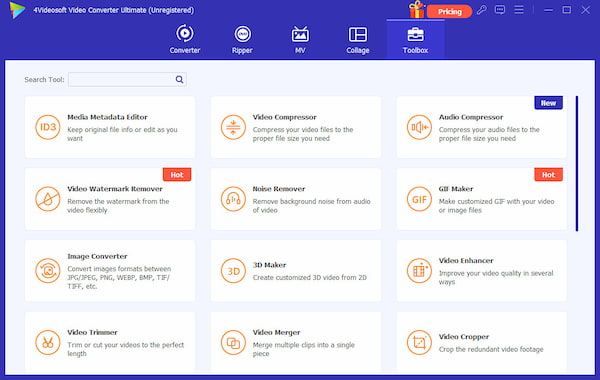Image resolution: width=600 pixels, height=380 pixels.
Task: Click 'Compress your audio files to the' description
Action: tap(489, 130)
